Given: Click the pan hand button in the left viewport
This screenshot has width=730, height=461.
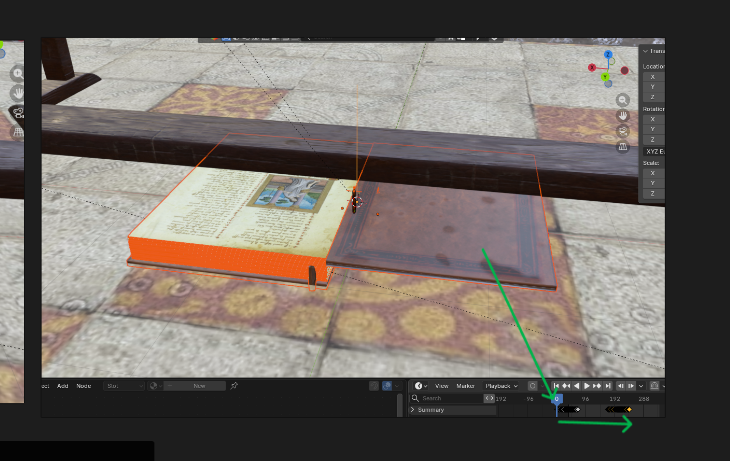Looking at the screenshot, I should coord(18,93).
